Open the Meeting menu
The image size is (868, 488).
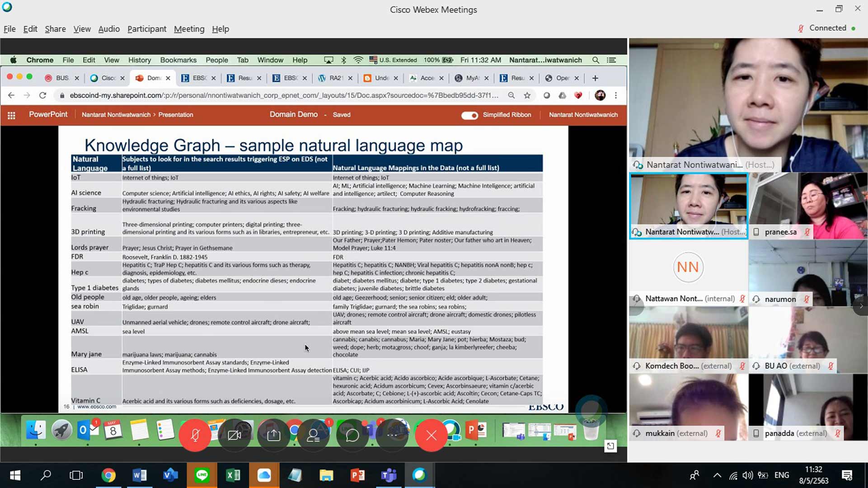click(189, 29)
